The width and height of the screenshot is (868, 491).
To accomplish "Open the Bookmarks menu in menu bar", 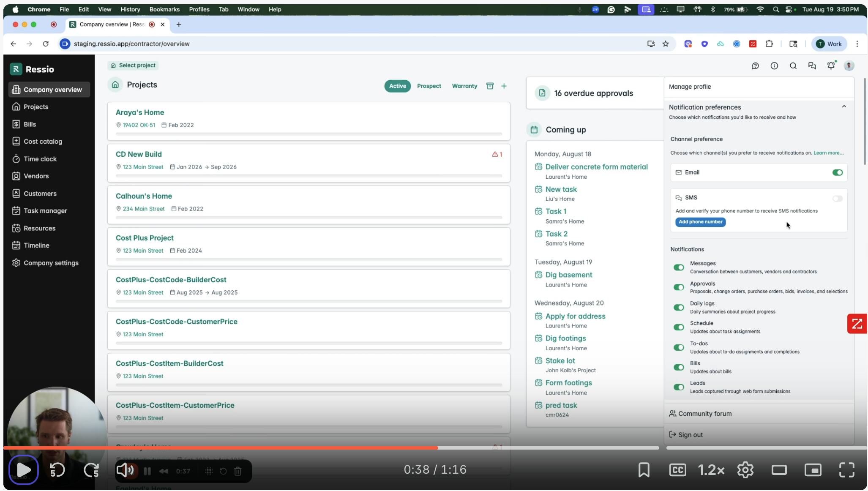I will [164, 9].
